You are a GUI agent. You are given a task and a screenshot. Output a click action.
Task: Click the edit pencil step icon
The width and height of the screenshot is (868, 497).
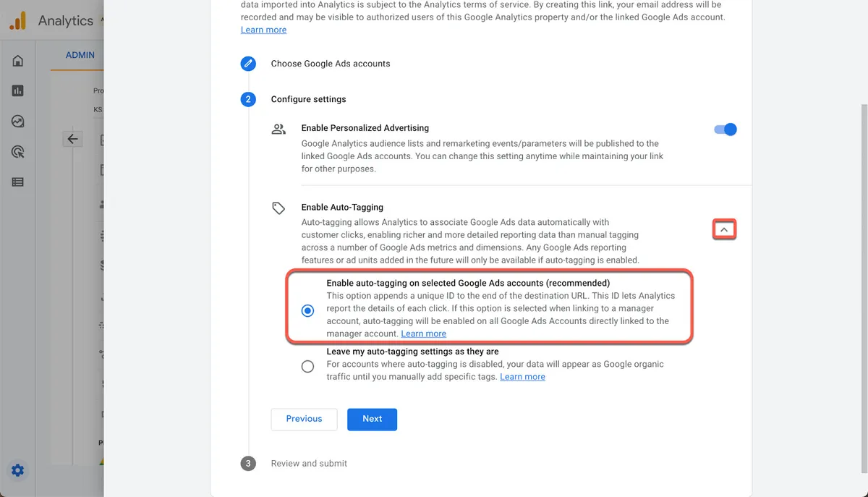point(248,64)
